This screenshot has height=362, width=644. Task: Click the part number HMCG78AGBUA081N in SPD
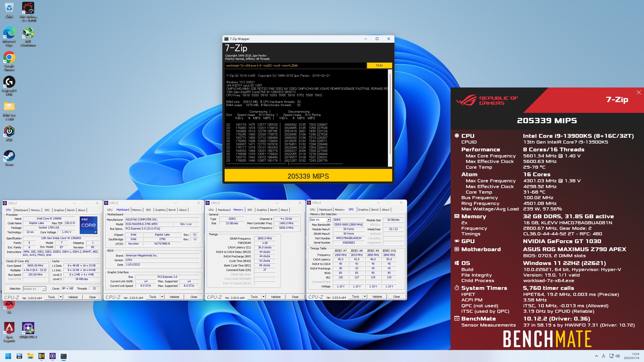pos(349,238)
